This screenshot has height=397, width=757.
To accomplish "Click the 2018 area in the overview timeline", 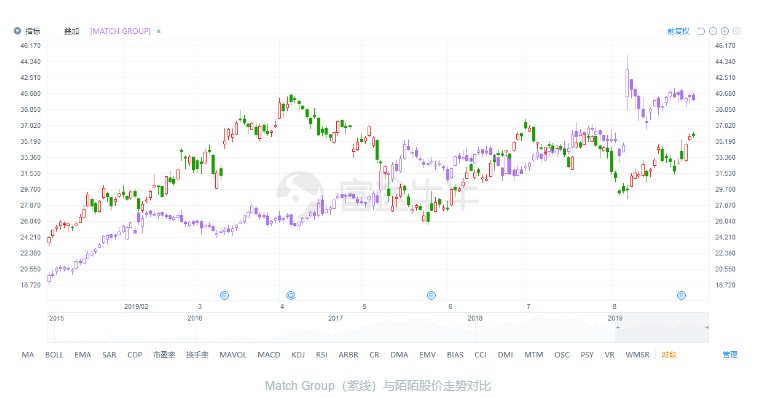I will coord(475,318).
